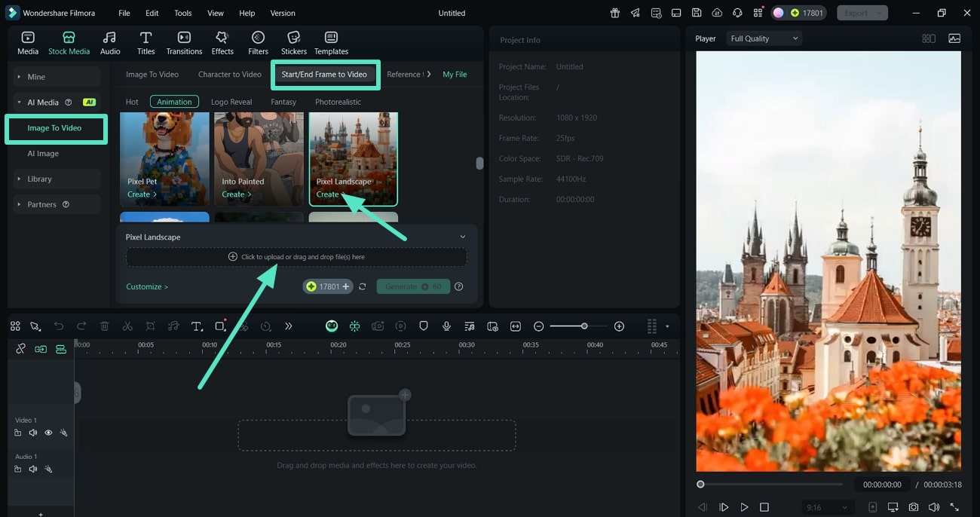Open the video scopes icon
This screenshot has height=517, width=980.
(x=954, y=38)
